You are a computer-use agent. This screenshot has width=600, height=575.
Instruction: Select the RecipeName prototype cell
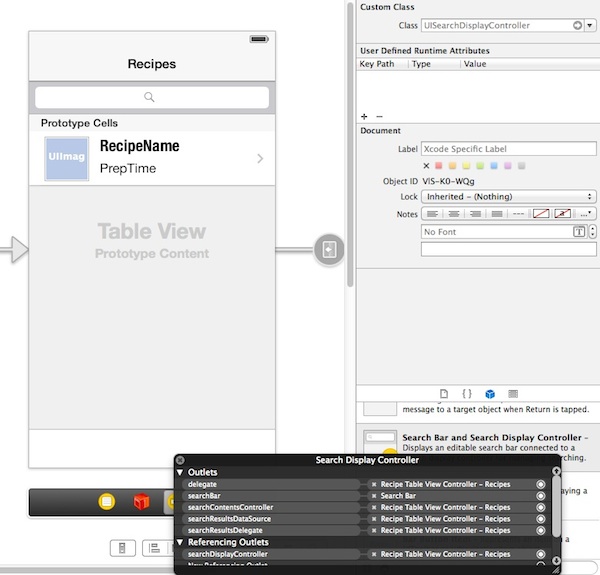[152, 158]
